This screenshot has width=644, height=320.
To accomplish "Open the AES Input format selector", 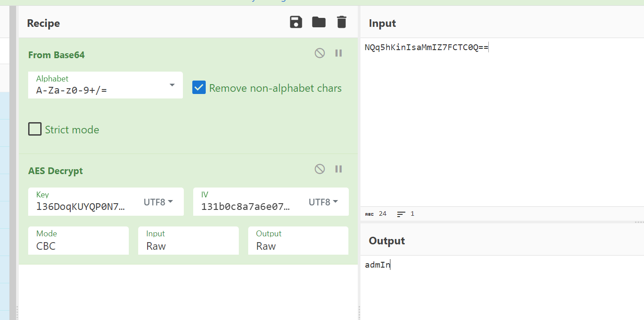I will [x=188, y=241].
